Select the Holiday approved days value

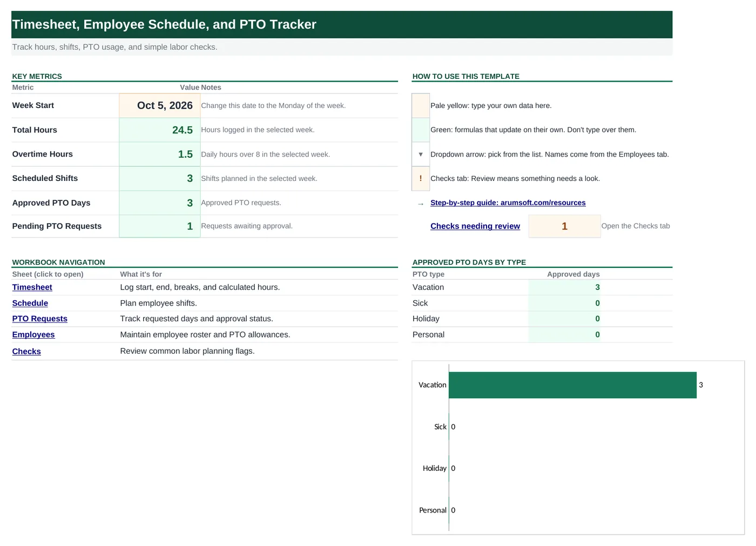[x=564, y=319]
